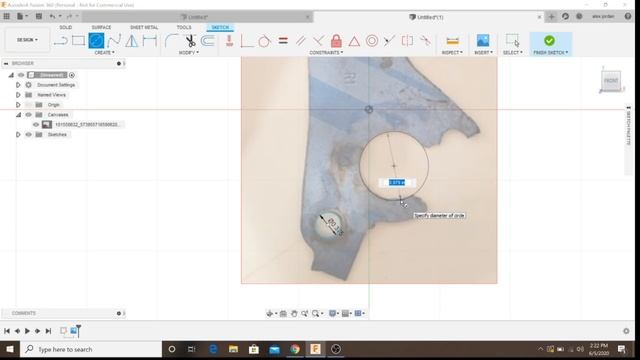The width and height of the screenshot is (640, 360).
Task: Switch to the Surface tab
Action: (101, 27)
